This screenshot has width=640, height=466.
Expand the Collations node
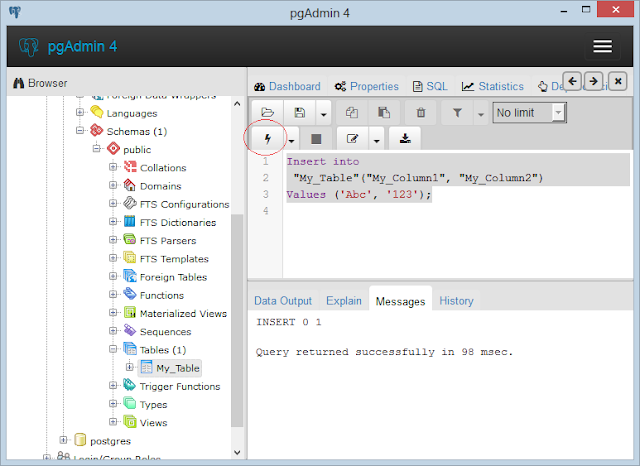113,167
